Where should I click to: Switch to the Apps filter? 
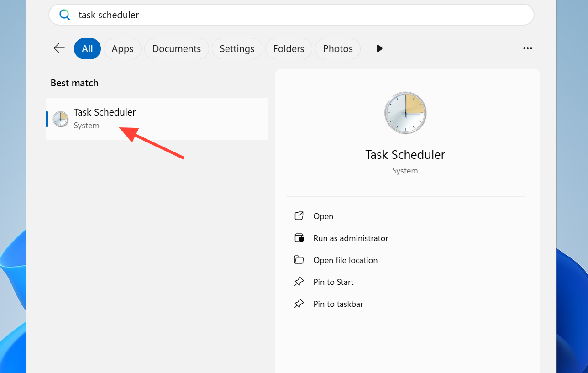[122, 48]
